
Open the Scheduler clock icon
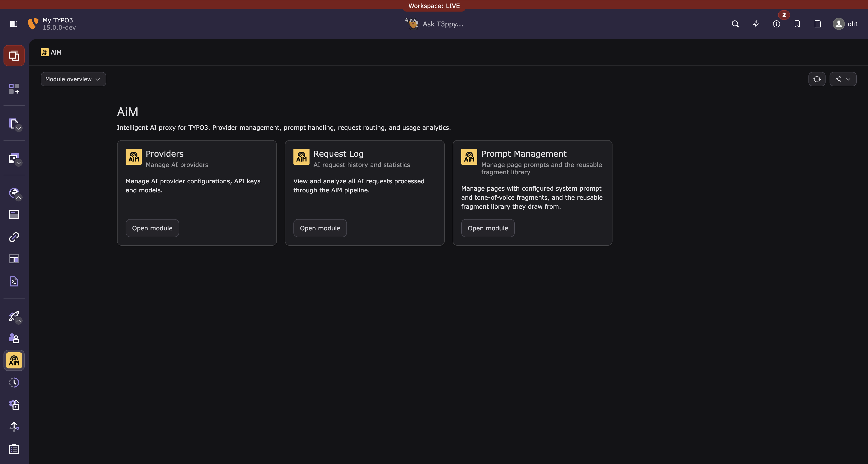tap(14, 383)
